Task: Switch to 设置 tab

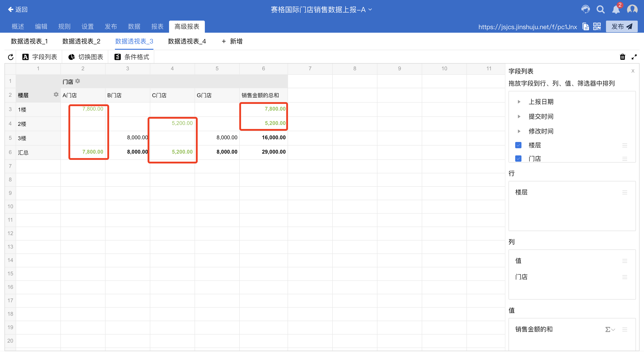Action: (x=87, y=27)
